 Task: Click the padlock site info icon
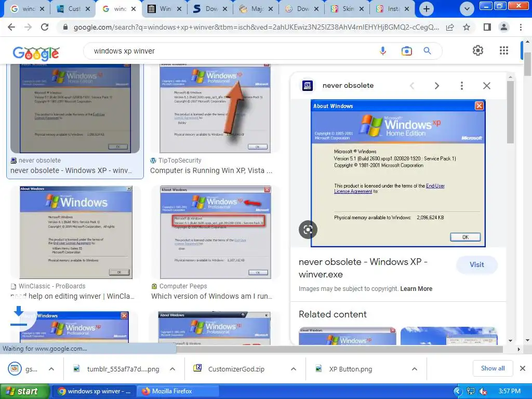click(65, 27)
